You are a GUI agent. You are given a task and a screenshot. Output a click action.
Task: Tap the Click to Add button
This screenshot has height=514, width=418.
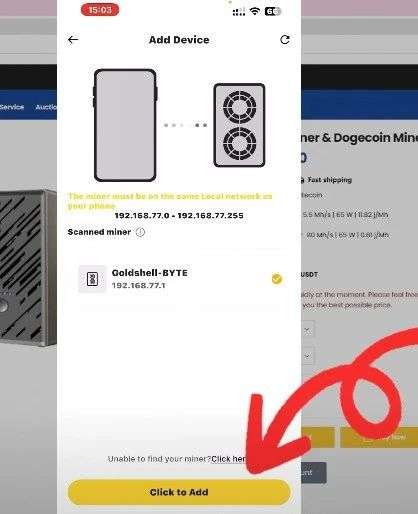click(x=179, y=492)
